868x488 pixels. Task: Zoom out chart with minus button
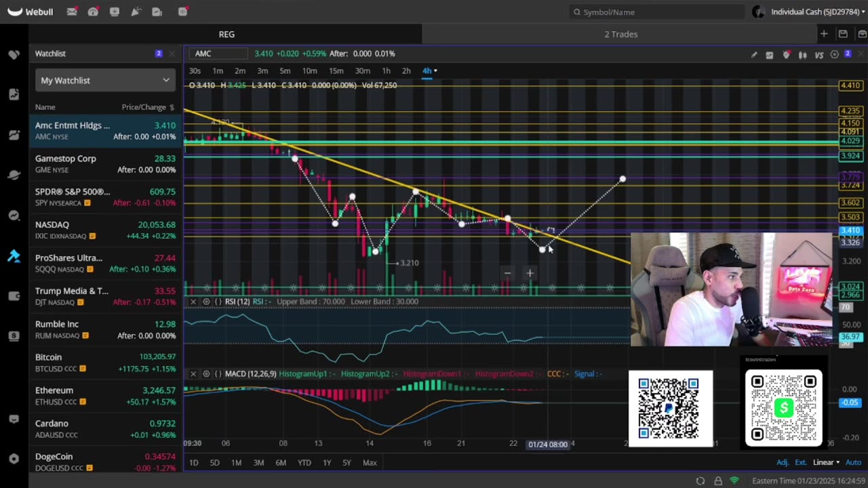(x=507, y=273)
